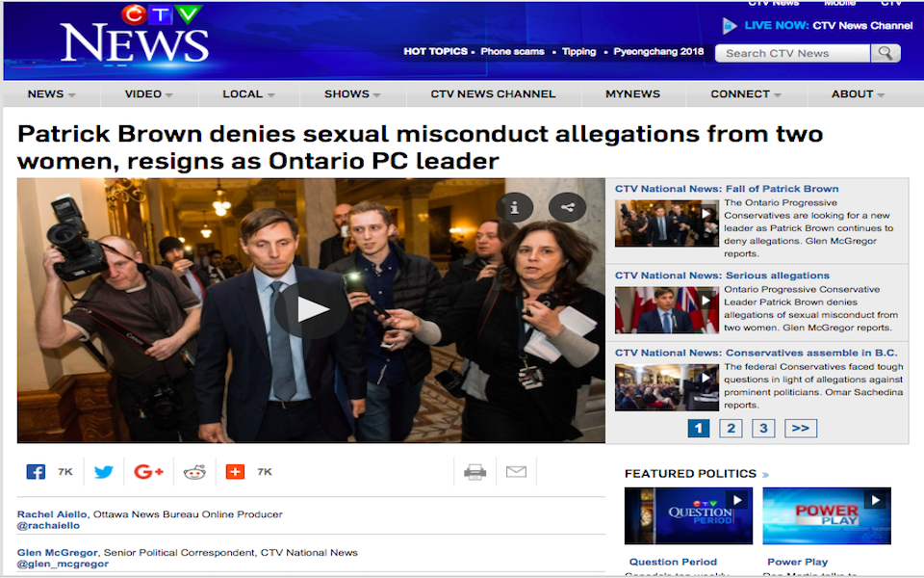Image resolution: width=924 pixels, height=578 pixels.
Task: Click the Live Now play icon
Action: (730, 25)
